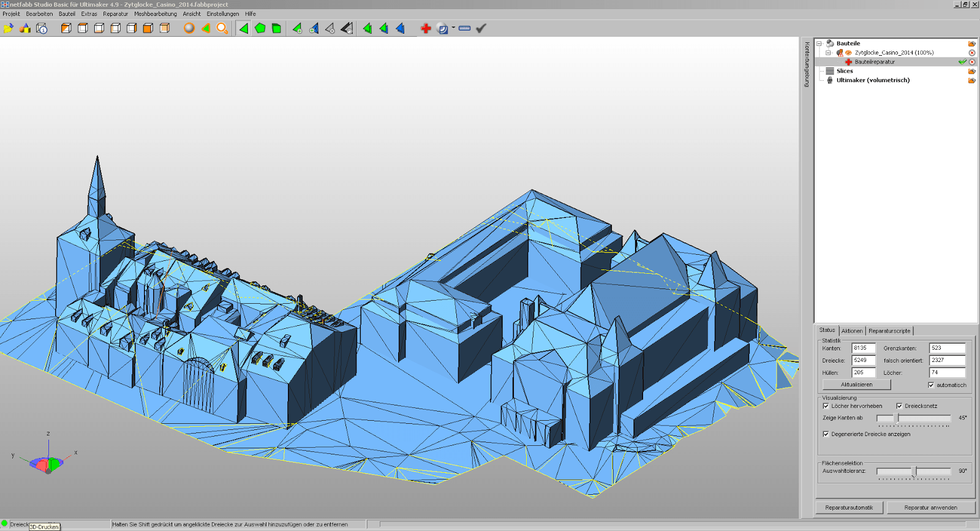Click the magnifier zoom icon in toolbar
Image resolution: width=980 pixels, height=531 pixels.
coord(222,28)
